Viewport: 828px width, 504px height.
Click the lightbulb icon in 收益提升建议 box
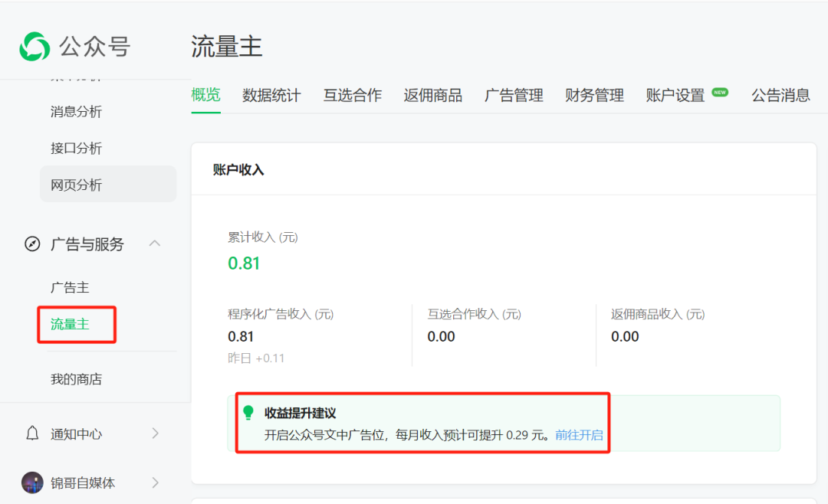pos(247,413)
